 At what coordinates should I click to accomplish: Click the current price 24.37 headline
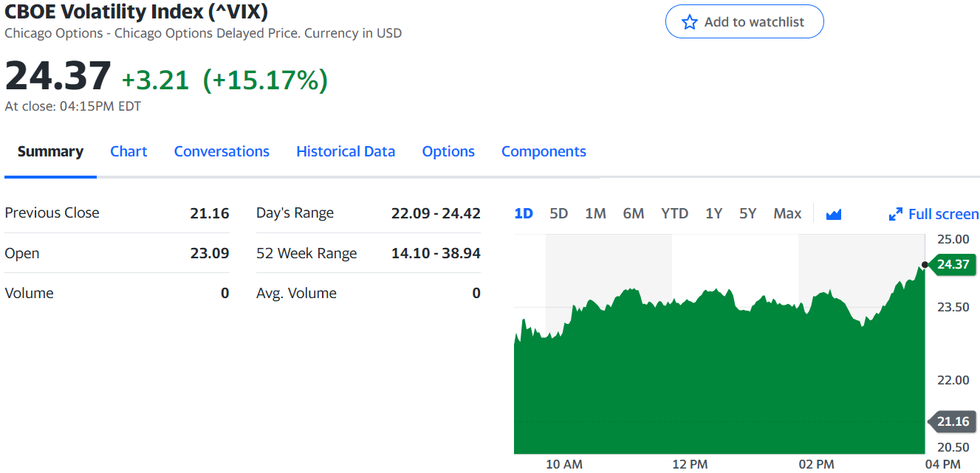point(58,76)
